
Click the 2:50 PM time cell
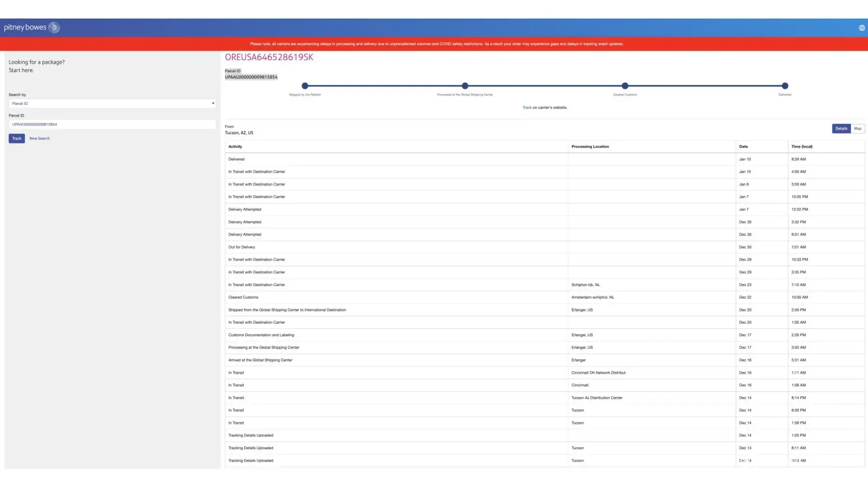coord(799,310)
